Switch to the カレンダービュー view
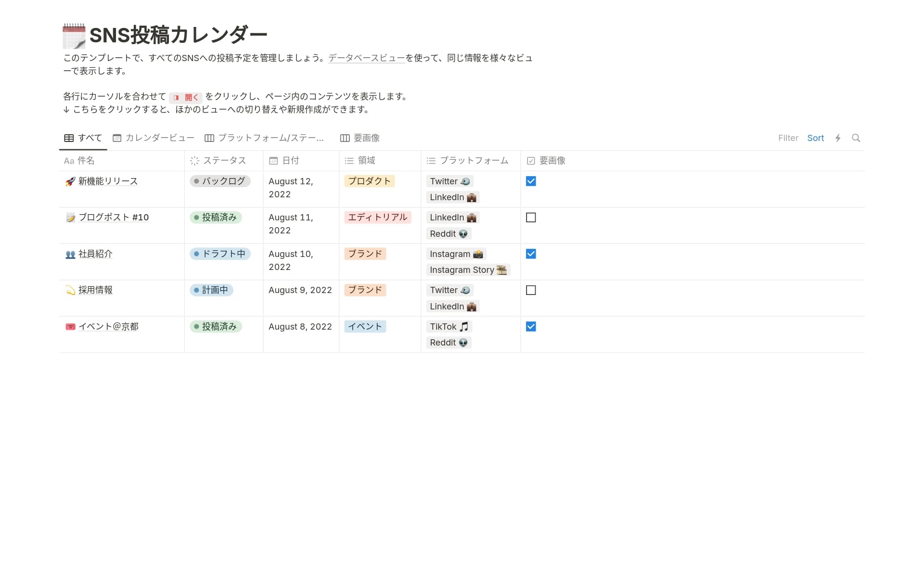 click(159, 138)
